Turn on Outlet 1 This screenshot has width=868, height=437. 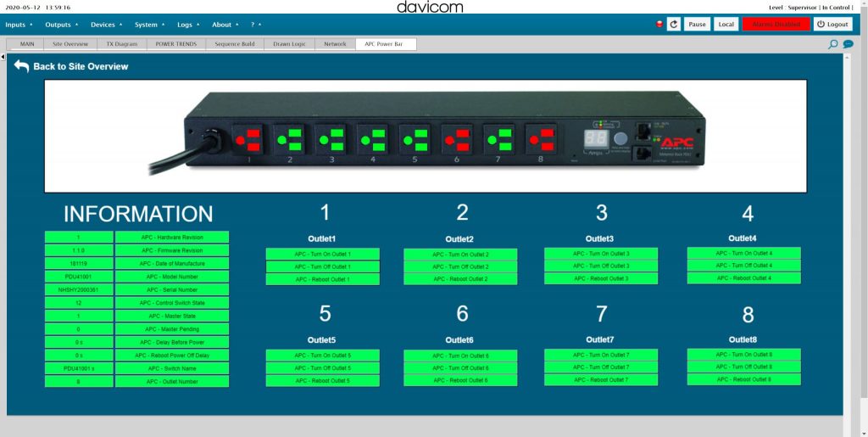pyautogui.click(x=322, y=254)
